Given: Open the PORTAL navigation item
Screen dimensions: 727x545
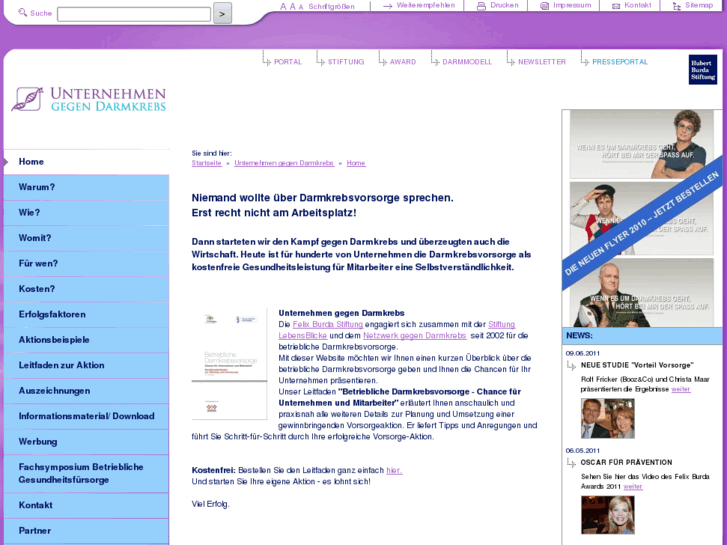Looking at the screenshot, I should coord(288,62).
